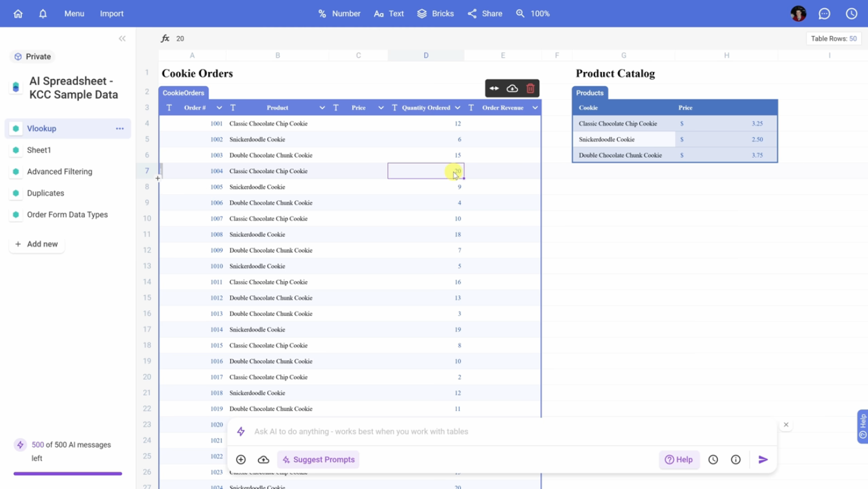Open the Number format menu
This screenshot has width=868, height=489.
coord(339,14)
